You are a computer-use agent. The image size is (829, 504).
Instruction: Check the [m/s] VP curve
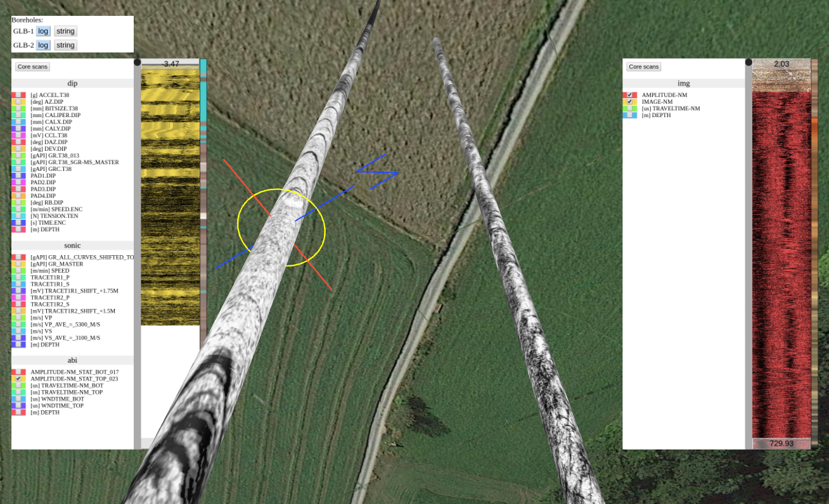tap(19, 318)
